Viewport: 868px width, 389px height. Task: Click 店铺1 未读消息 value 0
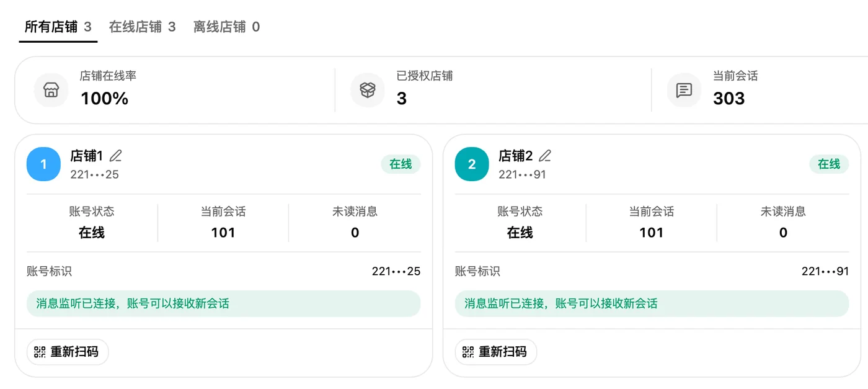tap(355, 233)
